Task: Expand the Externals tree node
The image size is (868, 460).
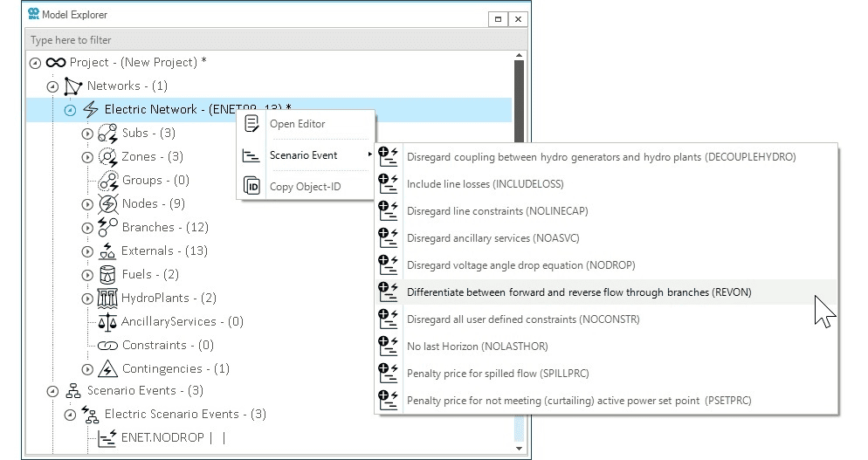Action: (x=87, y=251)
